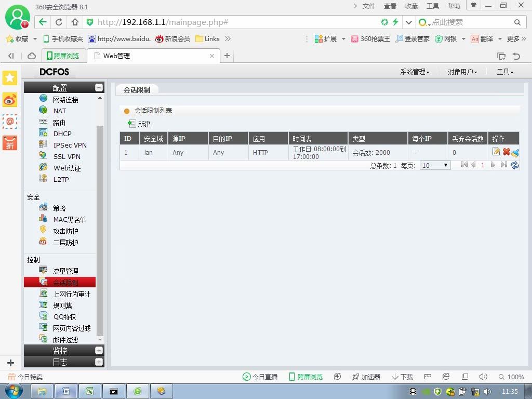This screenshot has width=532, height=399.
Task: Open the mail @ sidebar icon
Action: [x=10, y=121]
